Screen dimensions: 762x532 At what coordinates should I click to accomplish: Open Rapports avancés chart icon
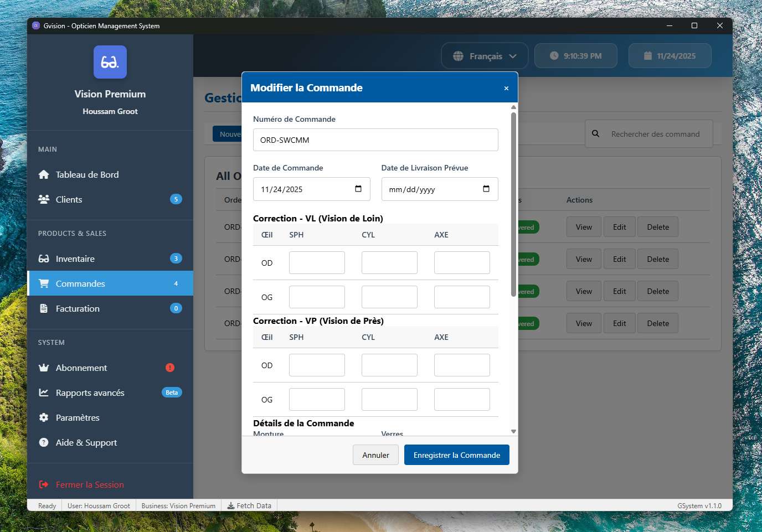pyautogui.click(x=44, y=392)
